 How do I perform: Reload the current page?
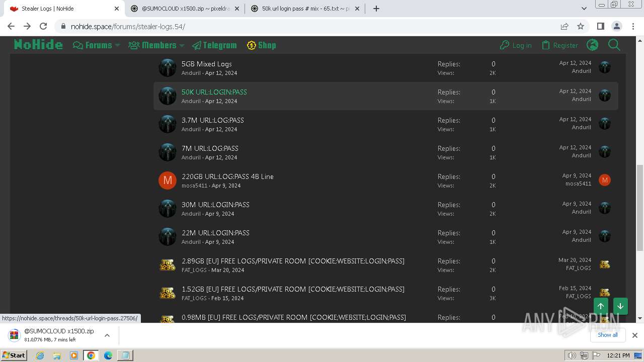(x=43, y=27)
